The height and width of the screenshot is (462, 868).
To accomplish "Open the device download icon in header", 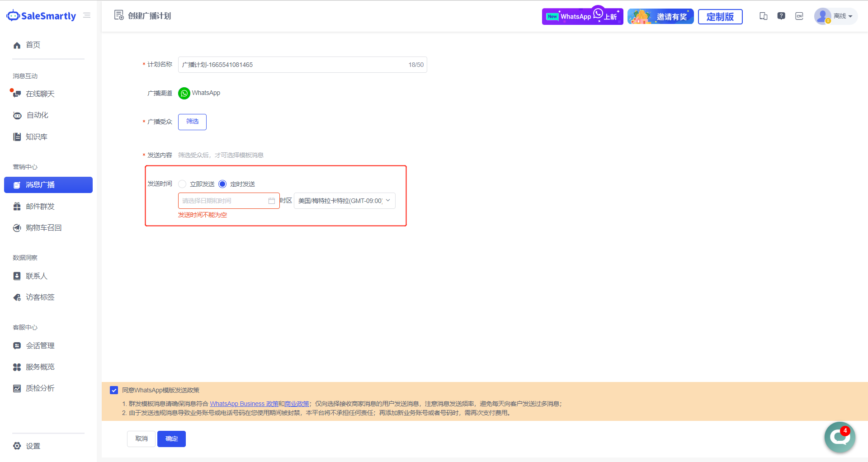I will pyautogui.click(x=764, y=16).
